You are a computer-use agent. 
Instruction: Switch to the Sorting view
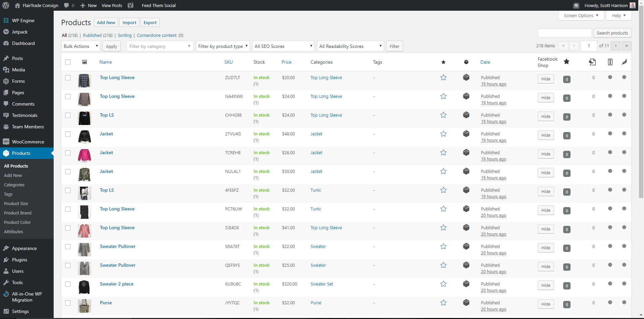pos(125,35)
